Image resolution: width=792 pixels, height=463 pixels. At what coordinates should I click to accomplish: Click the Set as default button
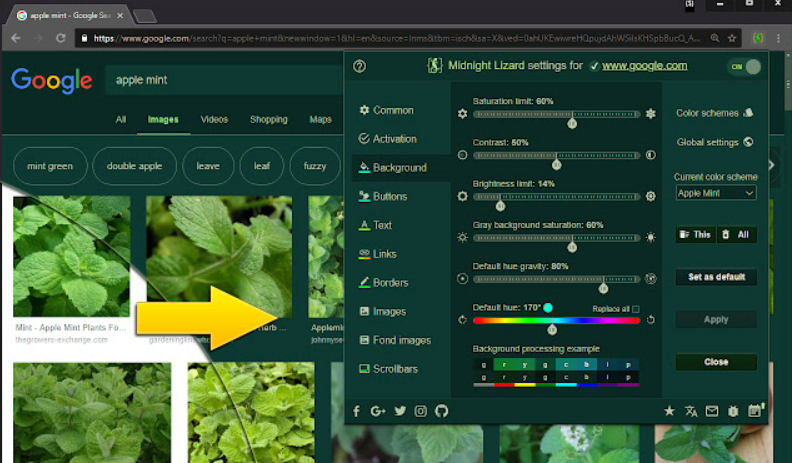pos(715,277)
